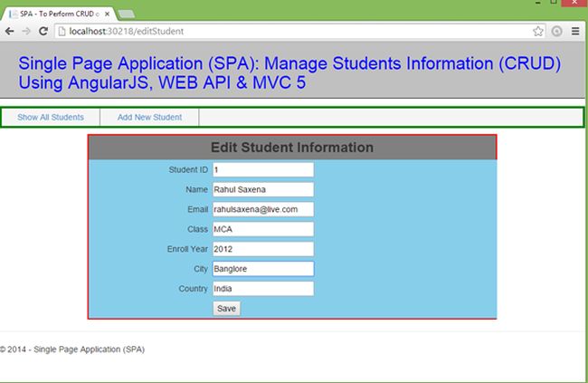This screenshot has height=383, width=588.
Task: Close the SPA browser tab
Action: pos(108,14)
